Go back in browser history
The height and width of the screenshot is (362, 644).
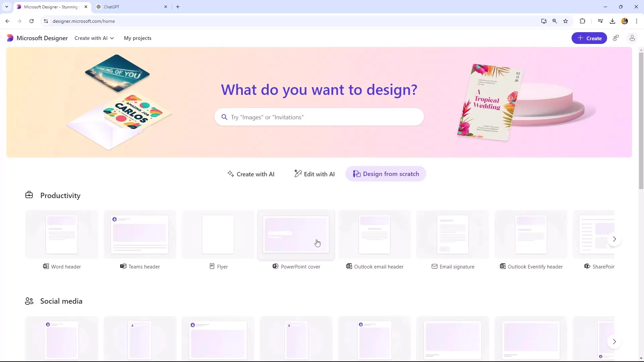click(7, 21)
